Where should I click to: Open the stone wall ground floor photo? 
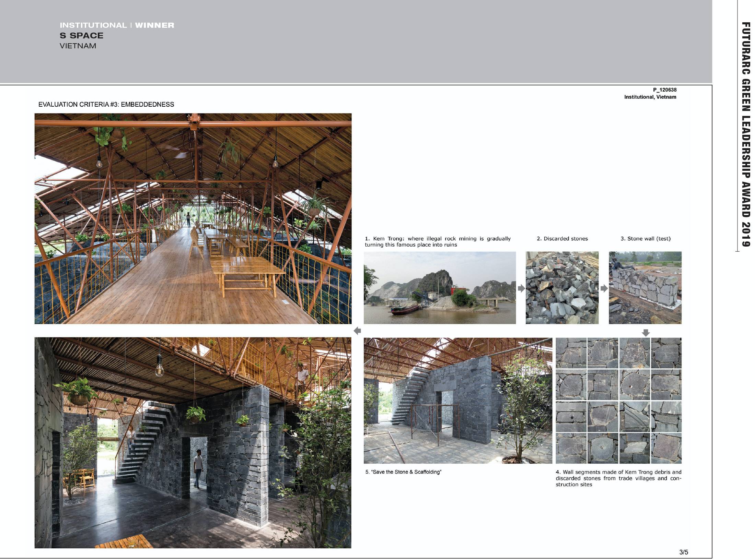193,443
